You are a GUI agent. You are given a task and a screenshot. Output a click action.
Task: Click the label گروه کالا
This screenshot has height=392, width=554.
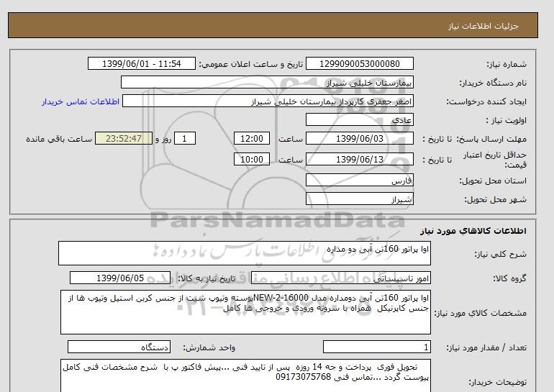[x=509, y=278]
